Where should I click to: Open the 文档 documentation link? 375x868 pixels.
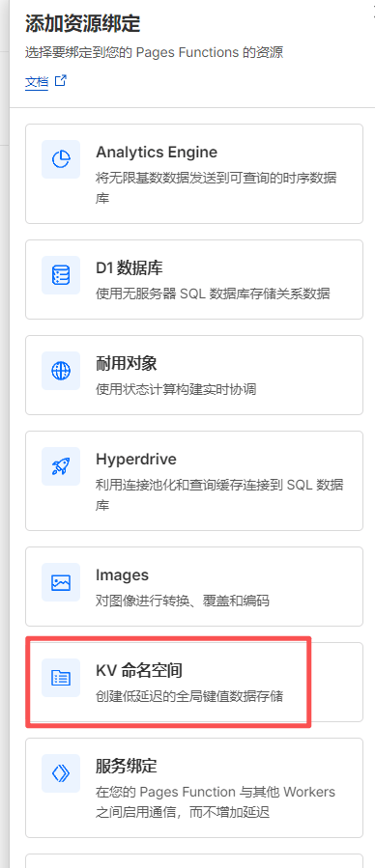[x=37, y=82]
